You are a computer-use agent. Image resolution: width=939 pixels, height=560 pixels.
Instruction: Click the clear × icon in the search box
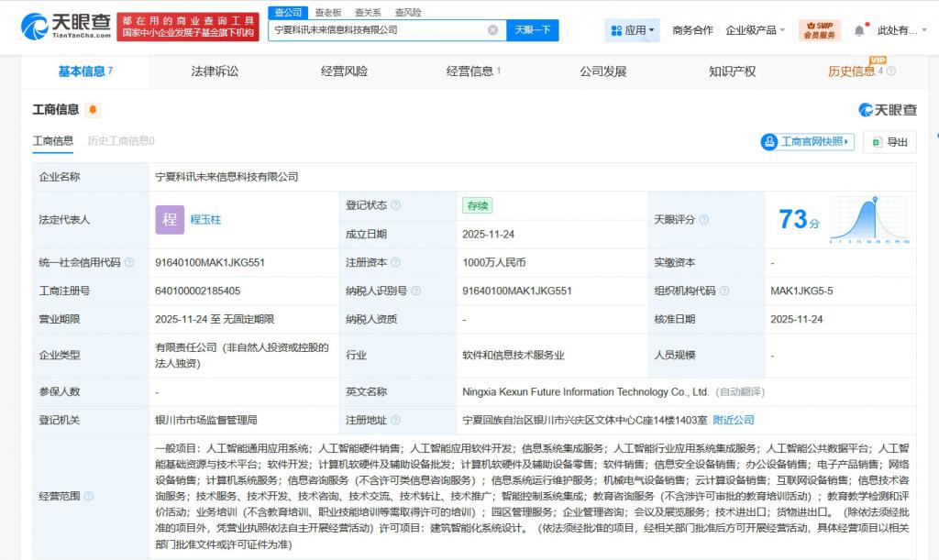tap(491, 29)
